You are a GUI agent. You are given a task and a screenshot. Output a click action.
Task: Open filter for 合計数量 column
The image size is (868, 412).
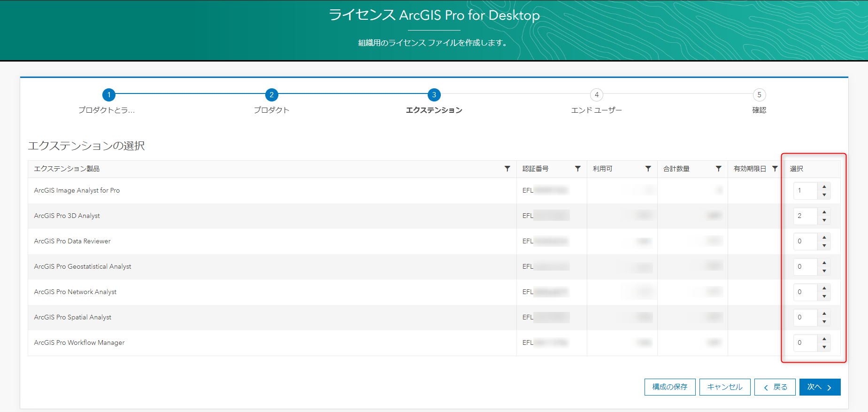718,169
